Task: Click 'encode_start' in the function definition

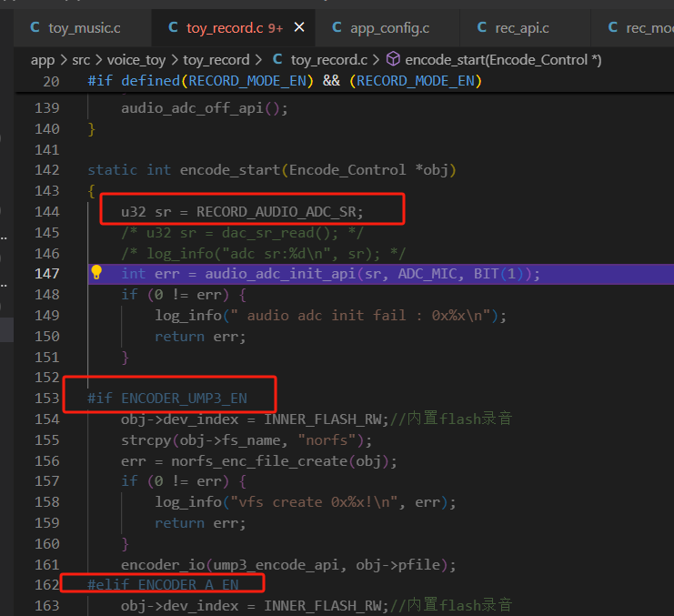Action: (230, 170)
